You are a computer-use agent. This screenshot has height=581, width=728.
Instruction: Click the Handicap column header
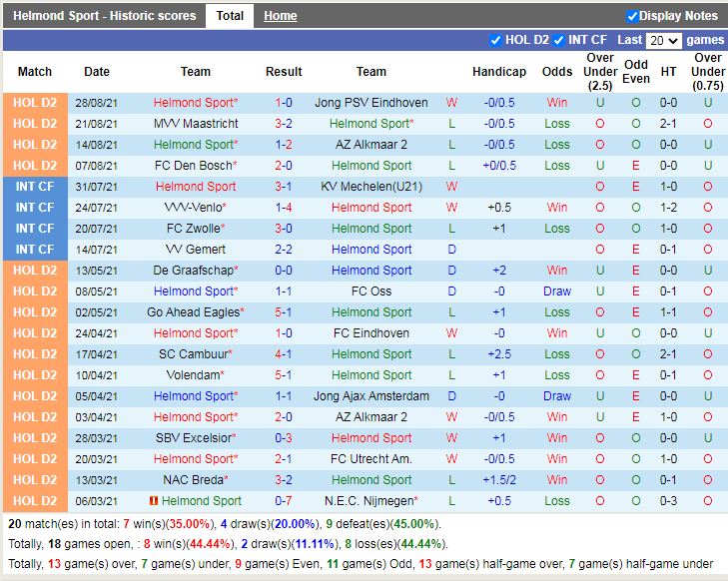click(x=499, y=72)
